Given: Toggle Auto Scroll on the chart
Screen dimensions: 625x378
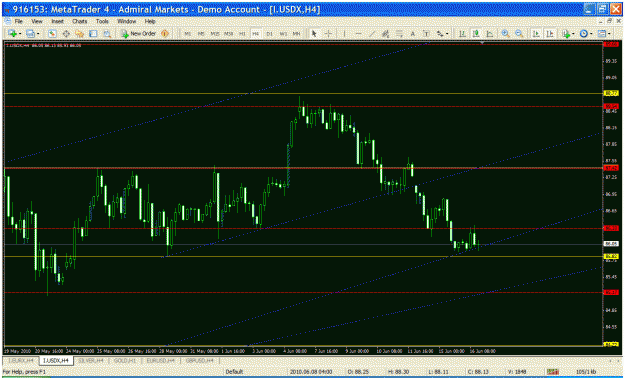Looking at the screenshot, I should [537, 34].
